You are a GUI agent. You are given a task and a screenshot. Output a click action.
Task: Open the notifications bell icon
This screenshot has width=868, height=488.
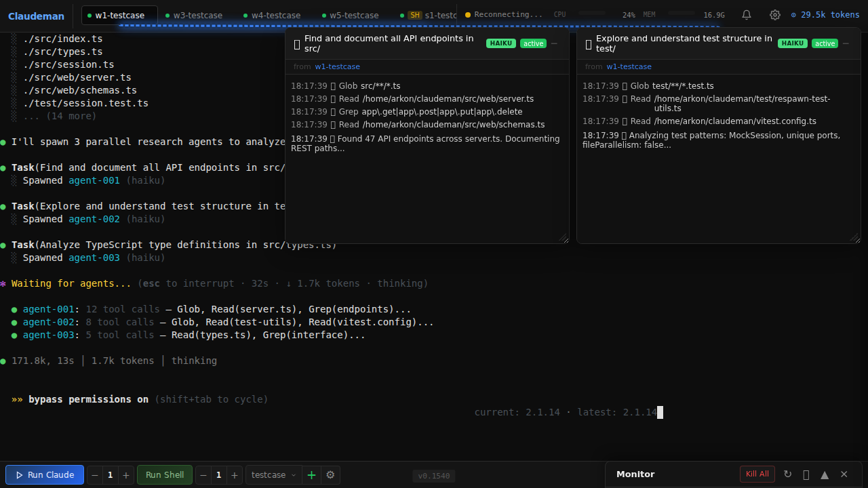[x=747, y=15]
